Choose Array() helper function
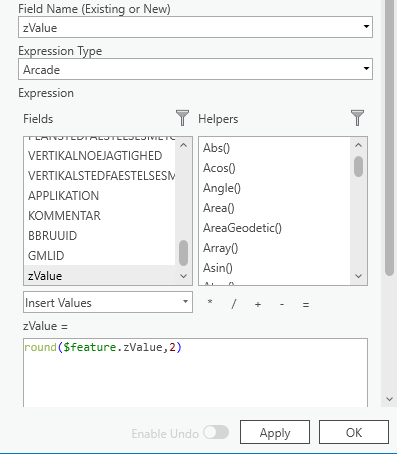The height and width of the screenshot is (454, 397). (x=275, y=248)
